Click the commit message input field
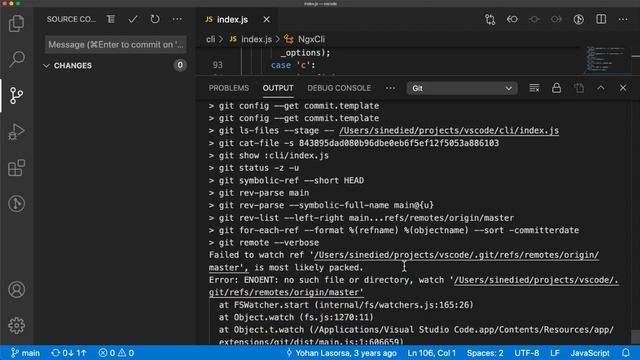Screen dimensions: 640x360 (116, 44)
